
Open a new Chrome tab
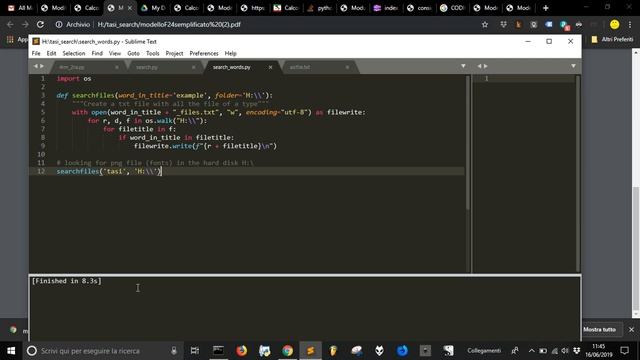tap(545, 8)
